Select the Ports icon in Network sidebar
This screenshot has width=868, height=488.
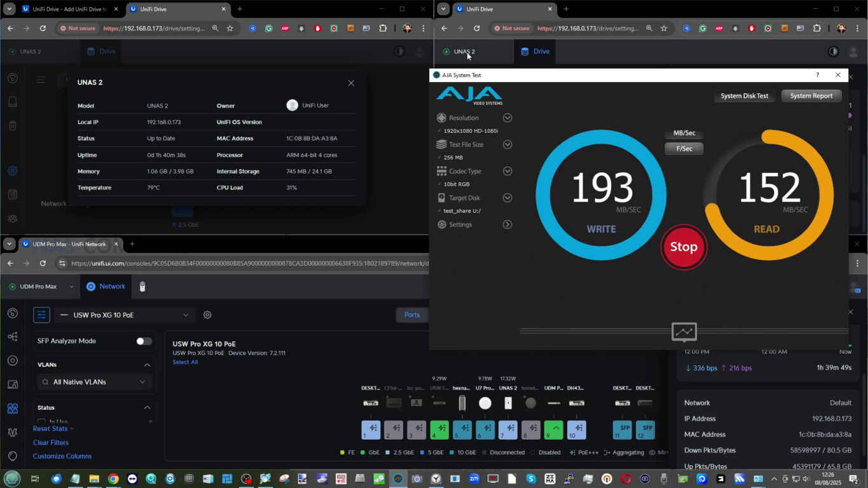12,409
